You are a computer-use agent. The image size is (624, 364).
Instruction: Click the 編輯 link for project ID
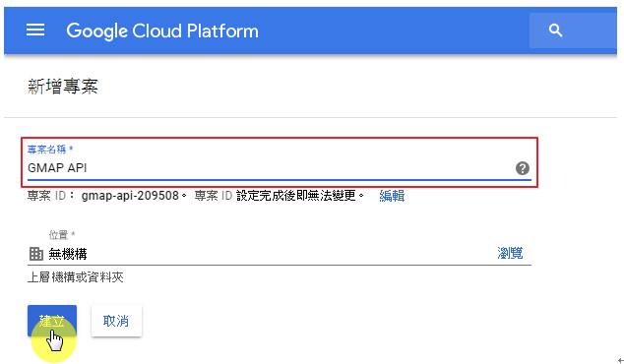tap(392, 196)
